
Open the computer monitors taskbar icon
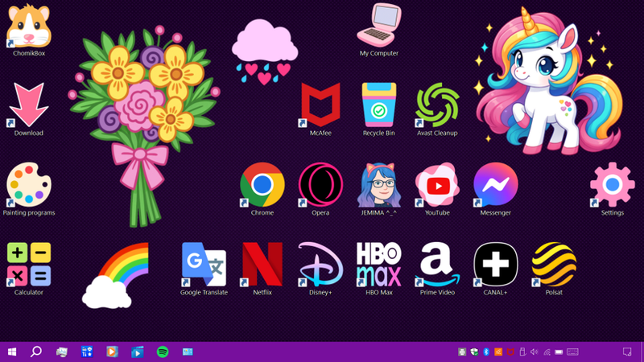pos(62,352)
